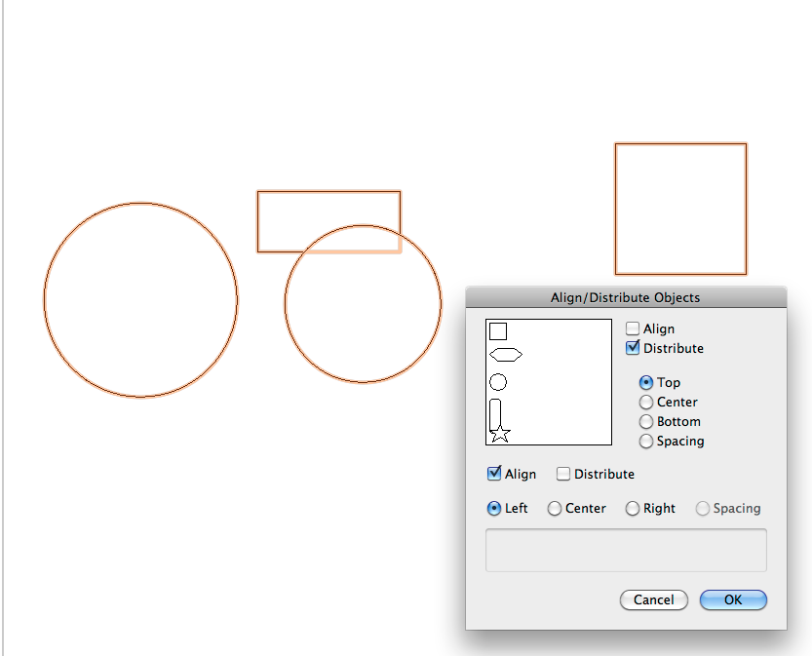Click the square shape in preview box
This screenshot has height=656, width=812.
[498, 331]
